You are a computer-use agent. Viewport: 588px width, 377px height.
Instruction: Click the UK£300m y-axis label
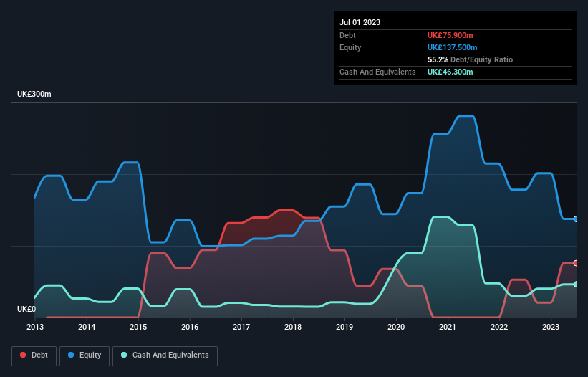34,94
